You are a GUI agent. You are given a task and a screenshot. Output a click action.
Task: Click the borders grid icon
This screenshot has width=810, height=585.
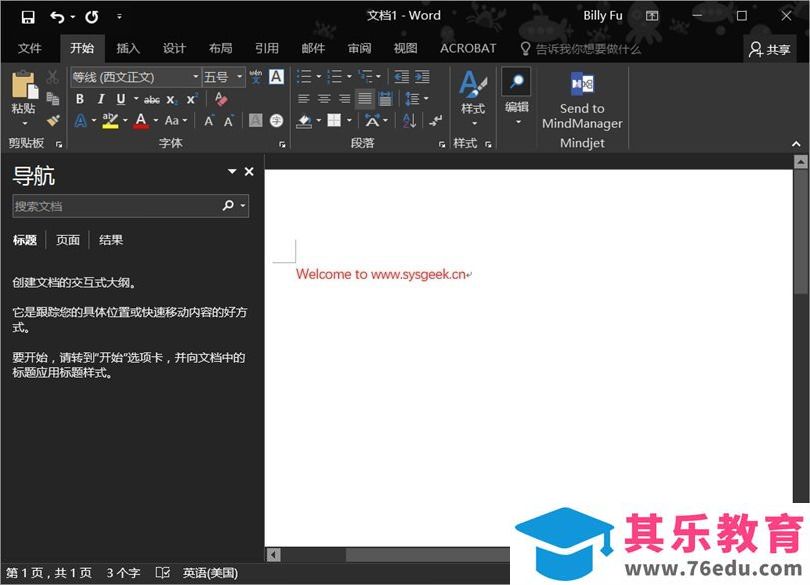334,121
